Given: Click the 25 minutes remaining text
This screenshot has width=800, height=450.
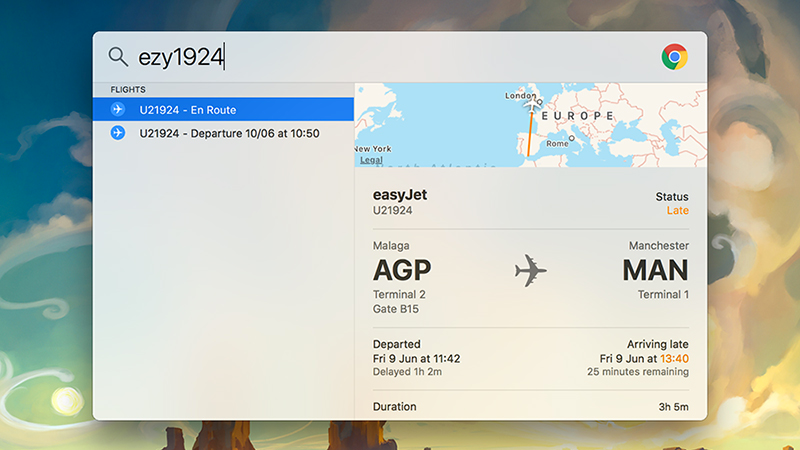Looking at the screenshot, I should (638, 371).
